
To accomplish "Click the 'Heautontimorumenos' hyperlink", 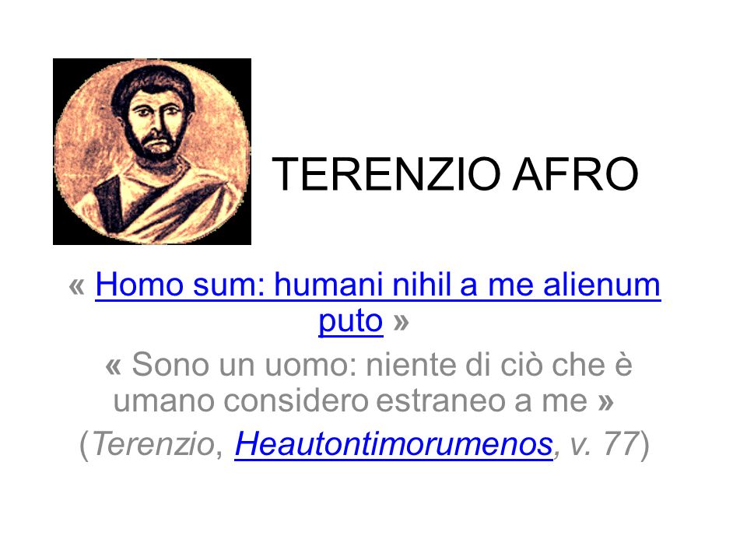I will click(x=394, y=444).
